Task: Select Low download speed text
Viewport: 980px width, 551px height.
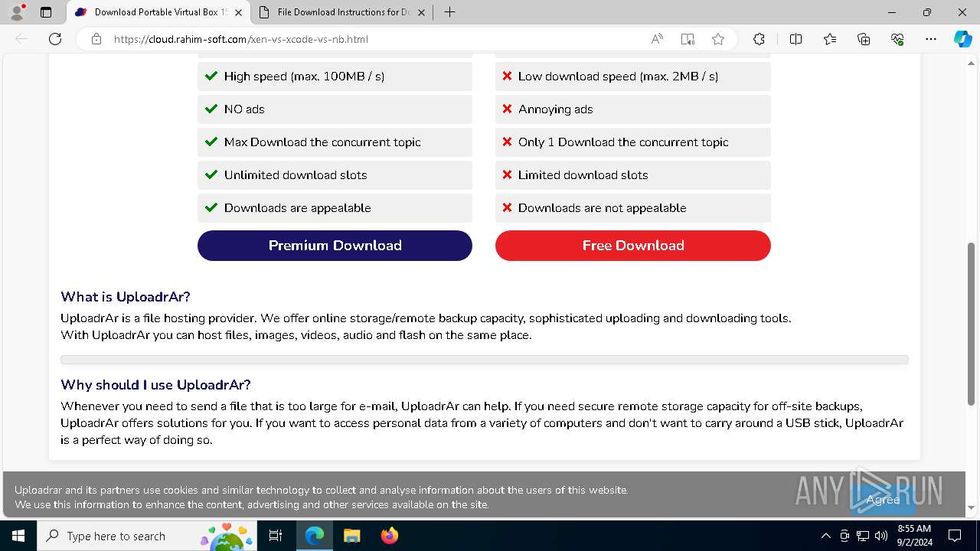Action: (618, 77)
